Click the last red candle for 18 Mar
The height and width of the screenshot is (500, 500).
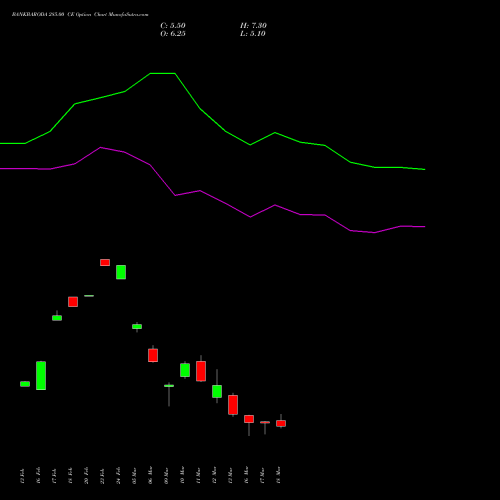point(281,423)
